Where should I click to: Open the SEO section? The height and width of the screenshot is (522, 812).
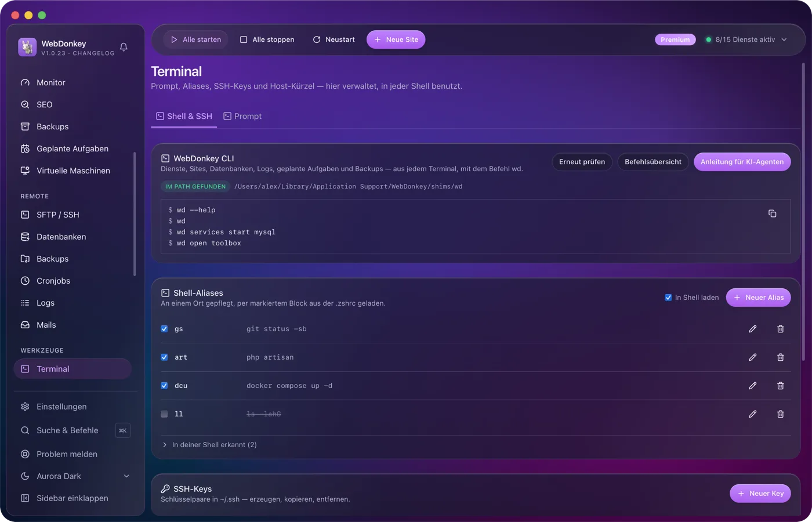tap(72, 104)
